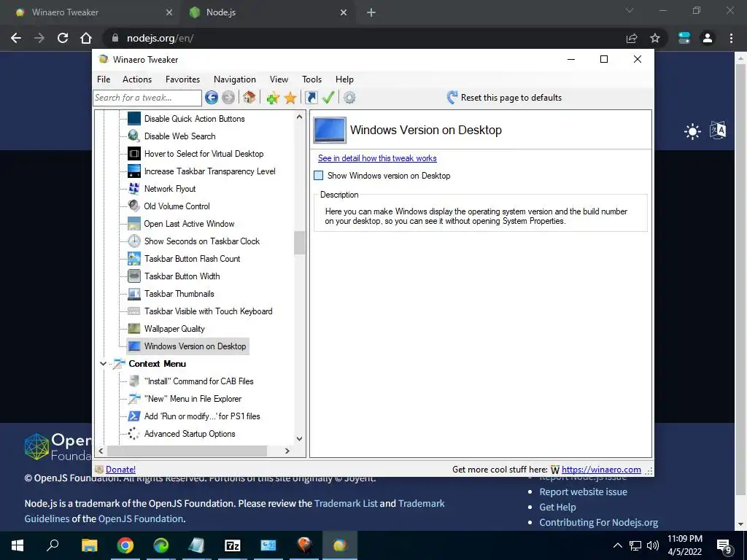Select Increase Taskbar Transparency Level tweak
The height and width of the screenshot is (560, 747).
209,171
